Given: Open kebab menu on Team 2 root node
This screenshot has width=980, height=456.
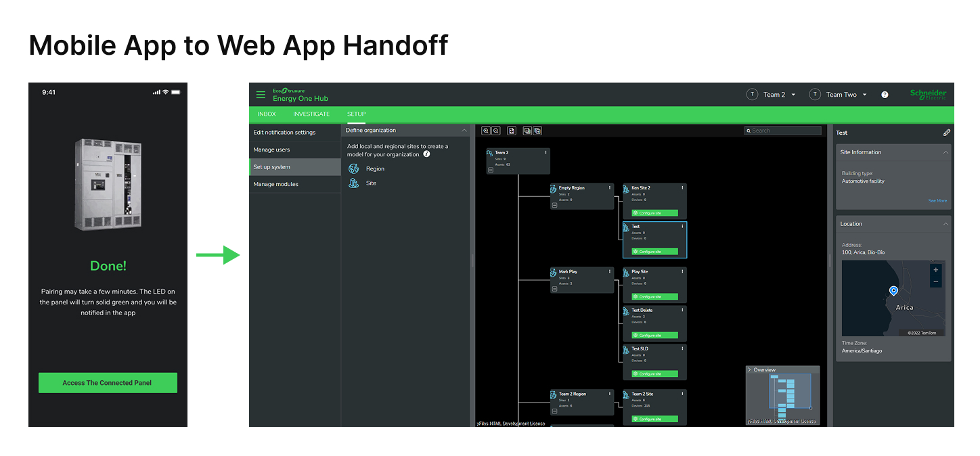Looking at the screenshot, I should 545,152.
